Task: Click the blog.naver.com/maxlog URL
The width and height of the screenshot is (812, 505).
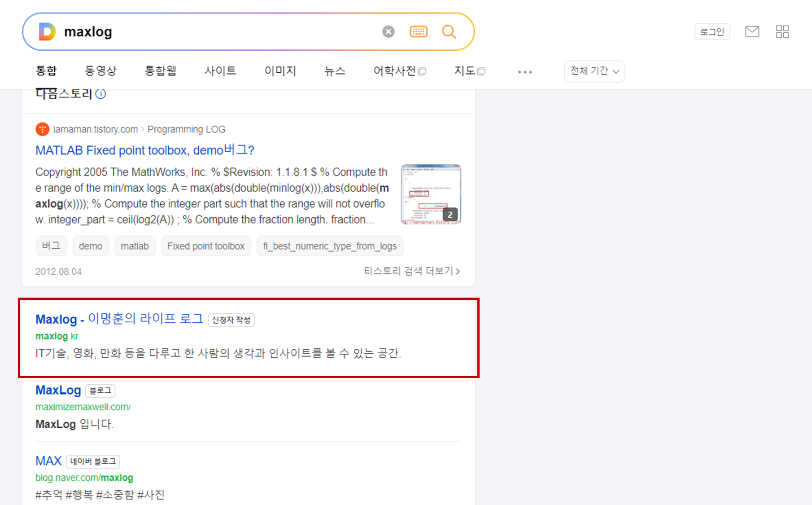Action: pos(84,478)
